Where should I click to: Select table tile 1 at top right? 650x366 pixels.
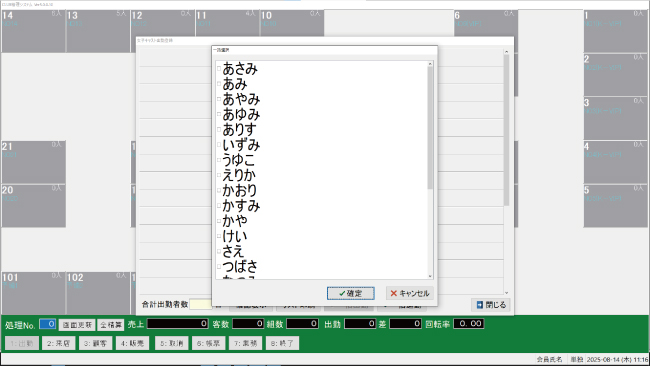[x=615, y=31]
